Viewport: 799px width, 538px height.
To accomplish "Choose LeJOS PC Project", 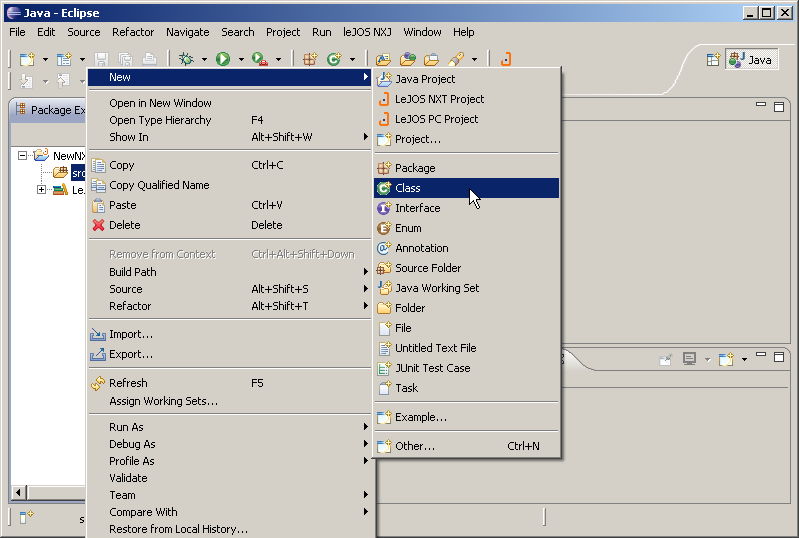I will [467, 119].
